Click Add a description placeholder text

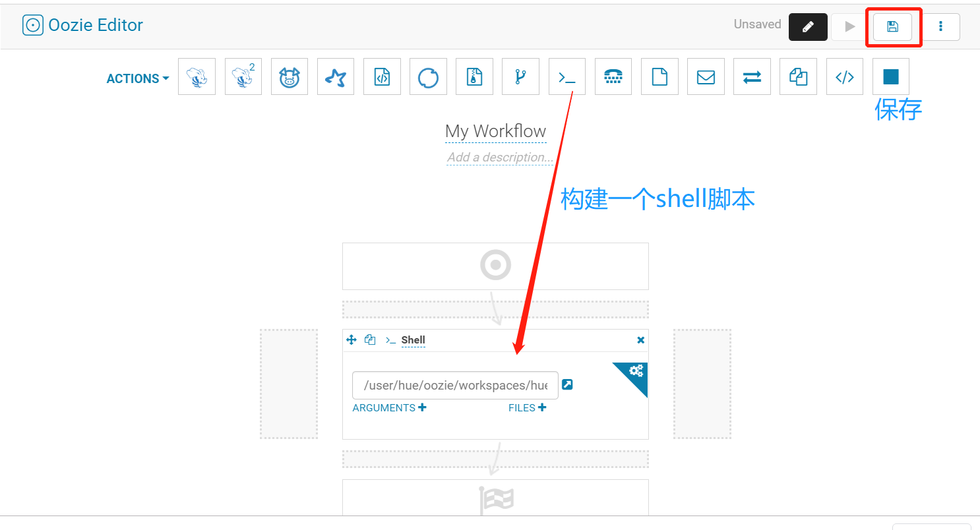tap(500, 157)
